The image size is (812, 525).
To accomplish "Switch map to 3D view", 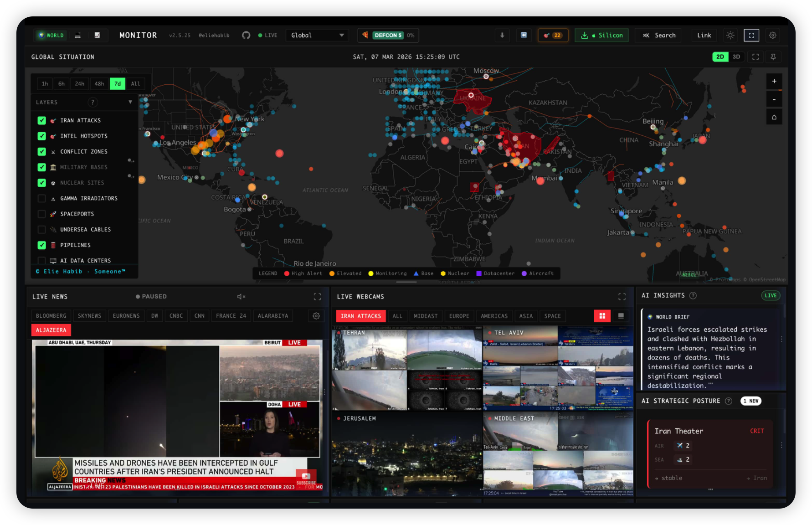I will coord(736,57).
